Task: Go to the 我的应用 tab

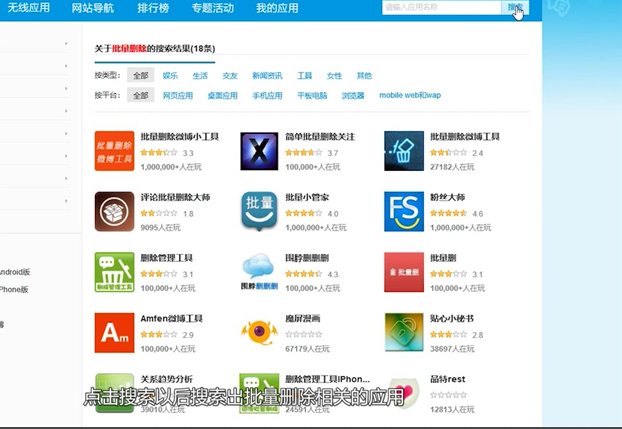Action: click(x=277, y=8)
